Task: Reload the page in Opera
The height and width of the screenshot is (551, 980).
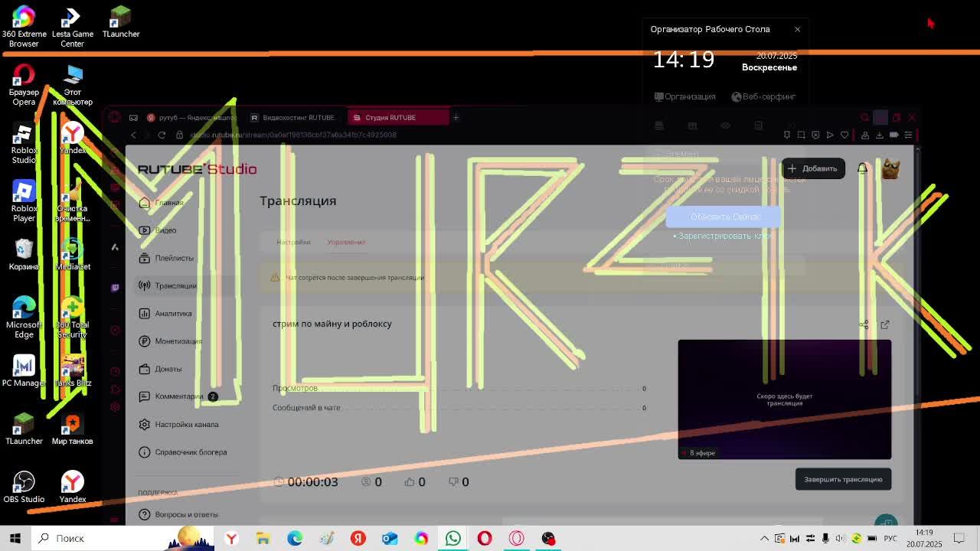Action: (x=162, y=135)
